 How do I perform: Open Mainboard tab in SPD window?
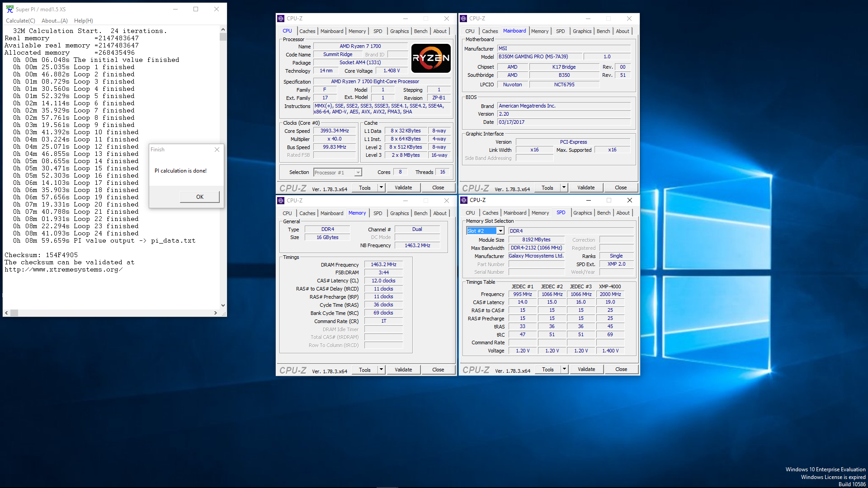[515, 213]
